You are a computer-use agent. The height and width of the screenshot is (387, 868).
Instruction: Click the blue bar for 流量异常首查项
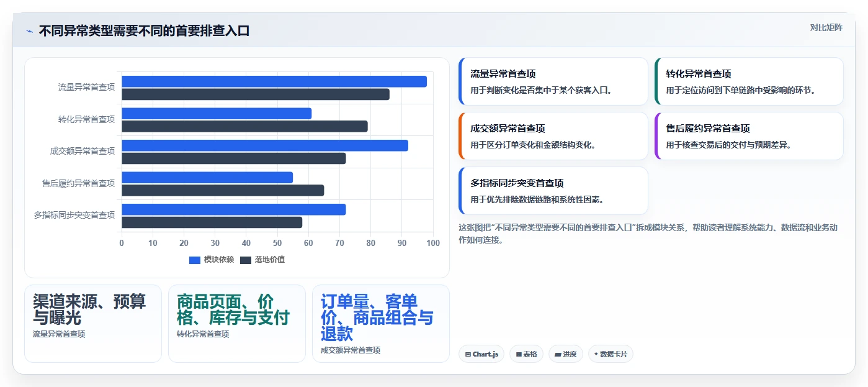274,81
